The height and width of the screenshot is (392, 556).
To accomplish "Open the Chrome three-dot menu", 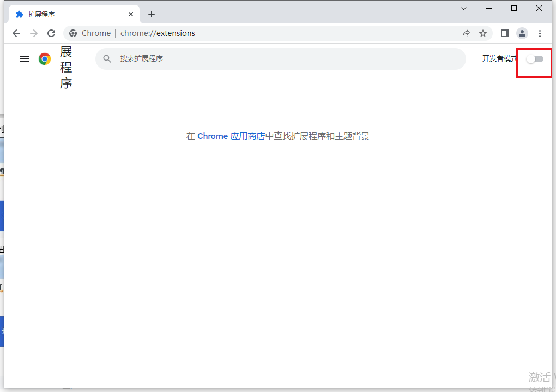I will [540, 33].
